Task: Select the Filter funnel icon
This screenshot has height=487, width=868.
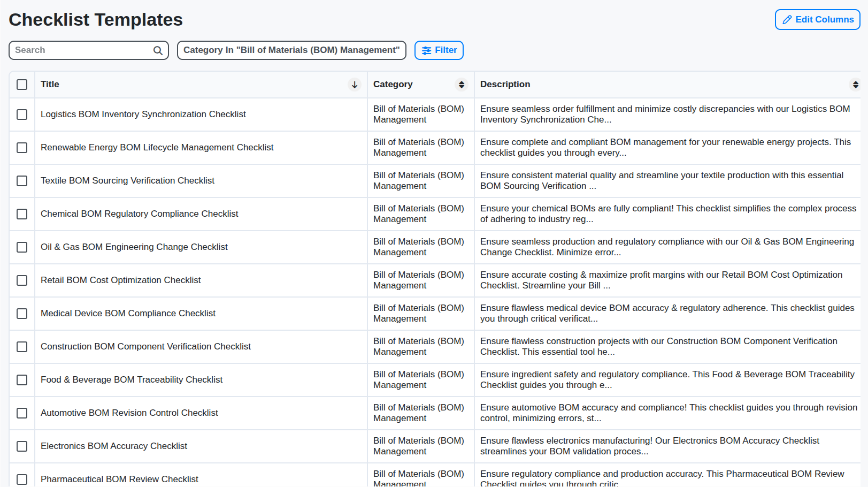Action: (426, 50)
